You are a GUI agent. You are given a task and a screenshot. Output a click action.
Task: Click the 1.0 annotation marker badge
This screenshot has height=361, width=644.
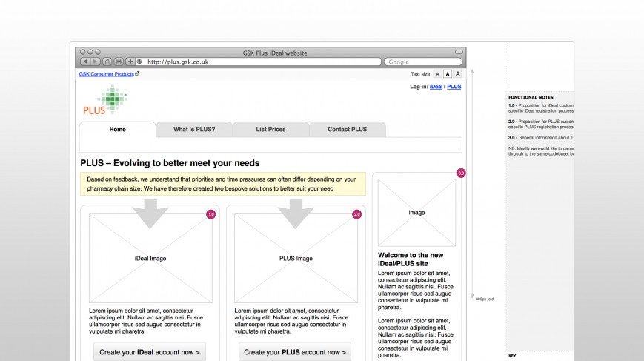coord(210,214)
